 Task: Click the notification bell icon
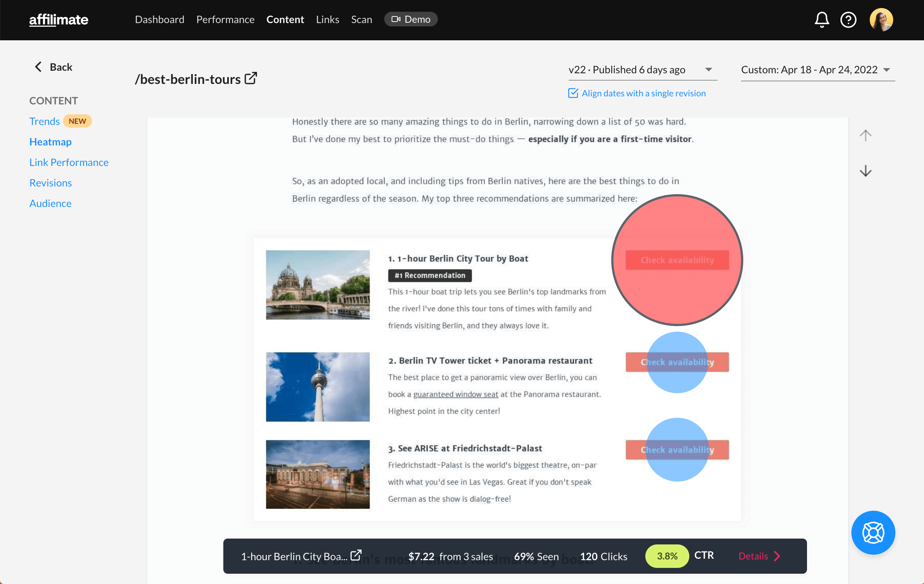(x=822, y=19)
